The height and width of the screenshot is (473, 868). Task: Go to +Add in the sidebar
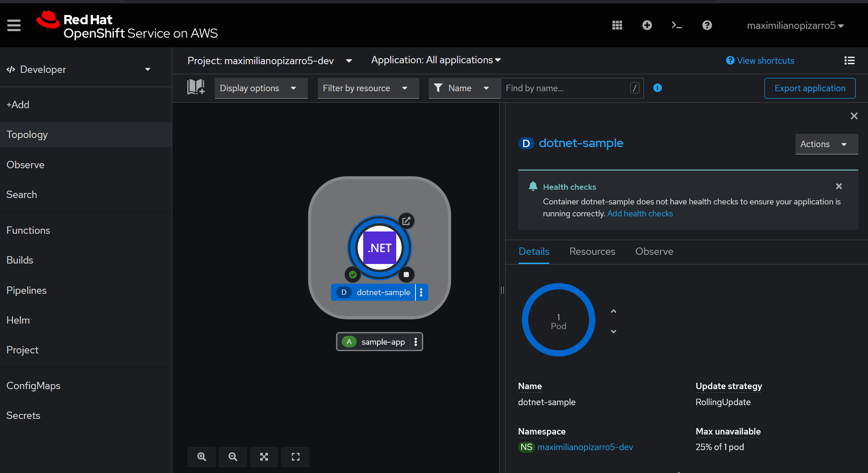click(86, 104)
